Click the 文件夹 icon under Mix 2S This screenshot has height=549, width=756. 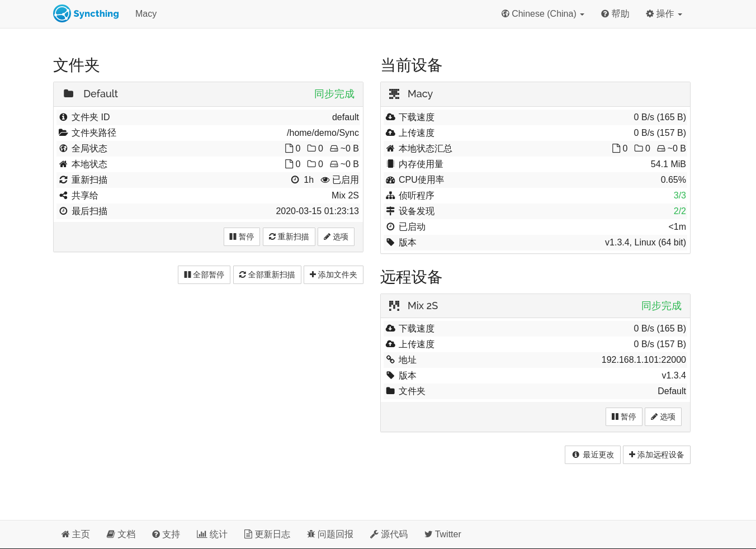390,391
